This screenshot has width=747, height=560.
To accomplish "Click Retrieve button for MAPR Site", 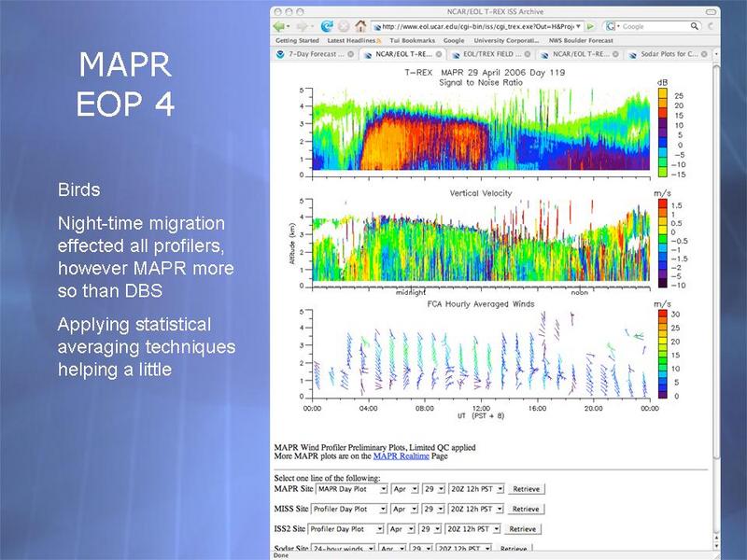I will tap(526, 488).
